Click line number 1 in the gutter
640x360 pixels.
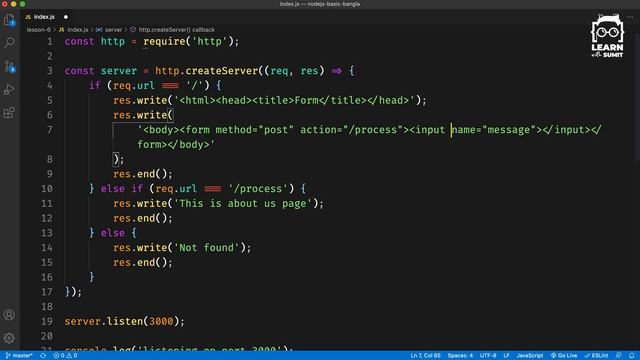[50, 42]
